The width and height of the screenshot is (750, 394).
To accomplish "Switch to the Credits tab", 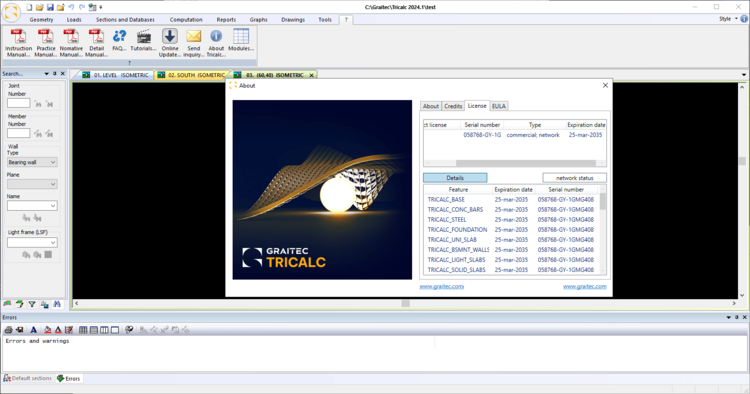I will [x=452, y=106].
